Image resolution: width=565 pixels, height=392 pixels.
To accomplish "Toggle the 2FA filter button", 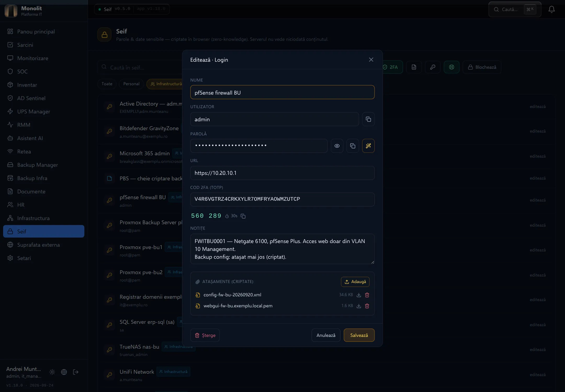I will pos(392,67).
